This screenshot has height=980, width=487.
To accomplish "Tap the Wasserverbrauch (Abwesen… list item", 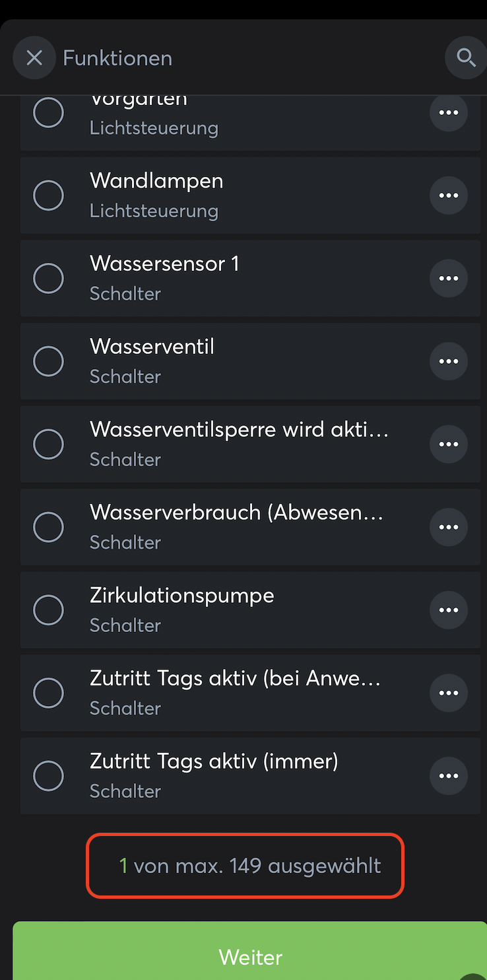I will (236, 526).
